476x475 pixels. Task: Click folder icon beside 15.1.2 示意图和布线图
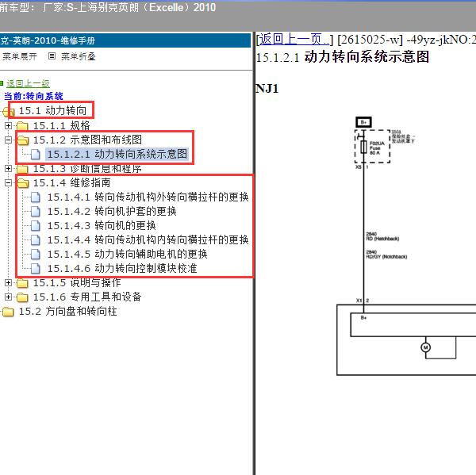coord(23,140)
